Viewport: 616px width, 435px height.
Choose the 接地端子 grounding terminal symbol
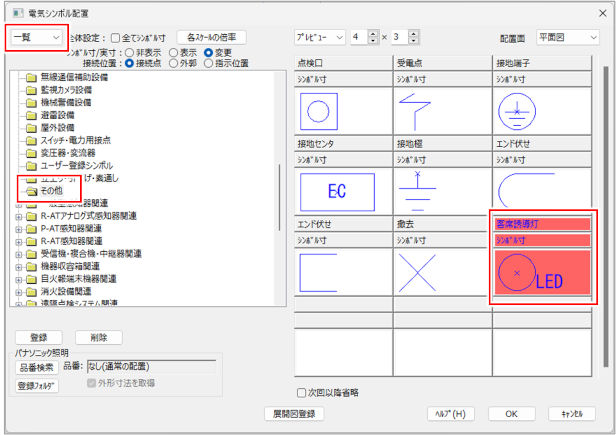click(541, 109)
